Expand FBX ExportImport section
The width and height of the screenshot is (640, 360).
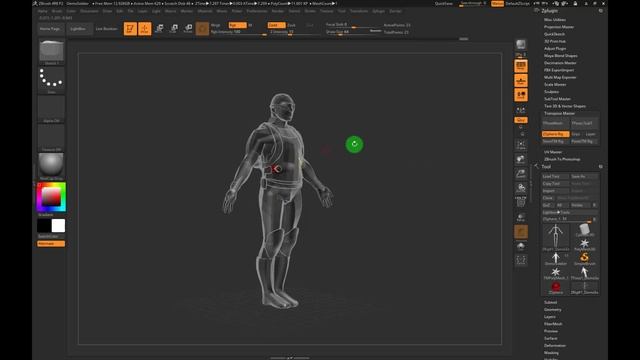[559, 70]
